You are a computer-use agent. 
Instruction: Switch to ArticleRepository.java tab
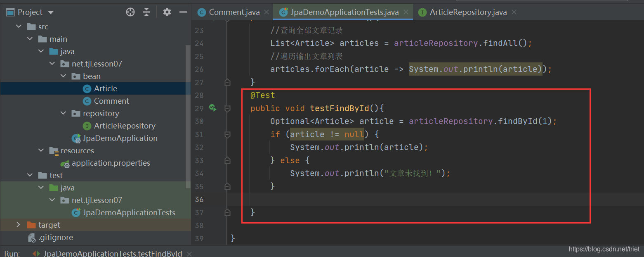468,12
